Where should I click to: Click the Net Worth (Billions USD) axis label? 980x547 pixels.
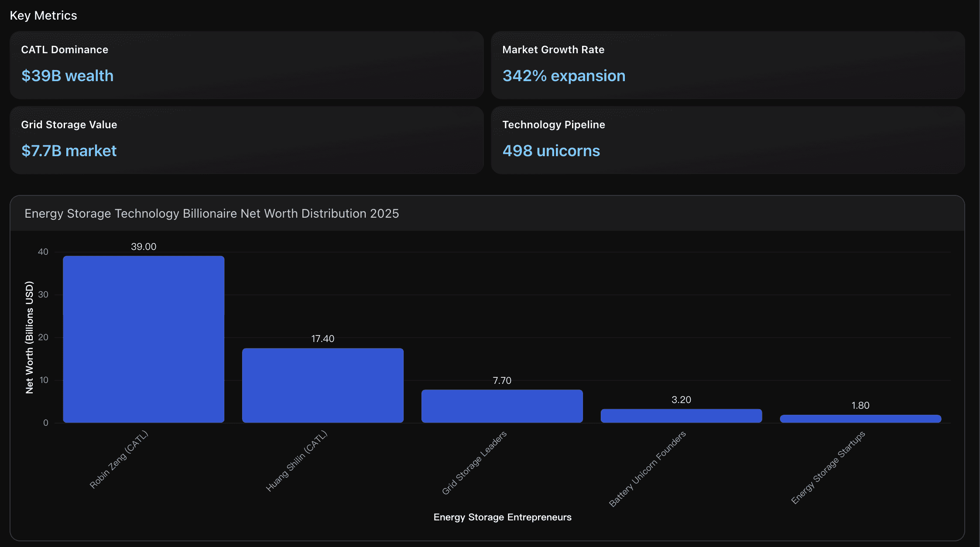tap(29, 337)
